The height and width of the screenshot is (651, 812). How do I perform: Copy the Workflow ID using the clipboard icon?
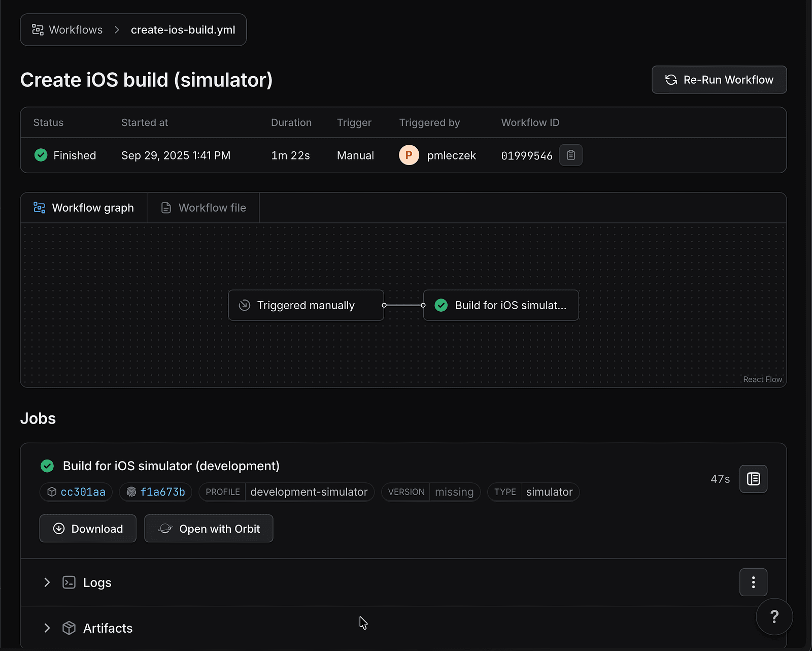[x=570, y=155]
